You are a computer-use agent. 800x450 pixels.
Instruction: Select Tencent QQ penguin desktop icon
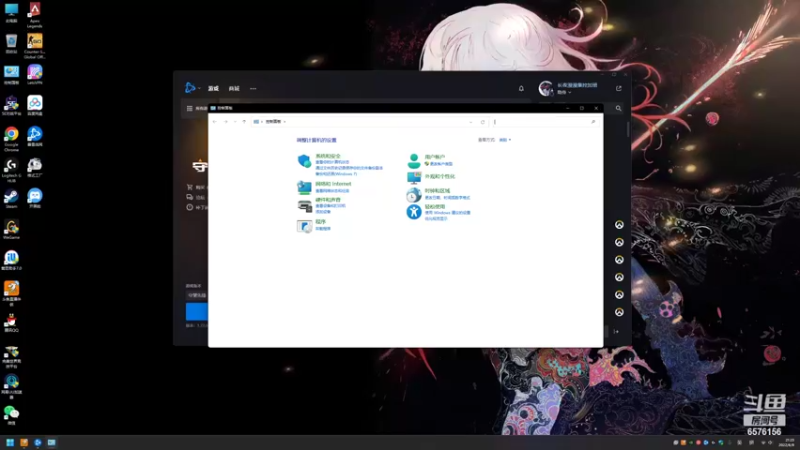pyautogui.click(x=11, y=322)
